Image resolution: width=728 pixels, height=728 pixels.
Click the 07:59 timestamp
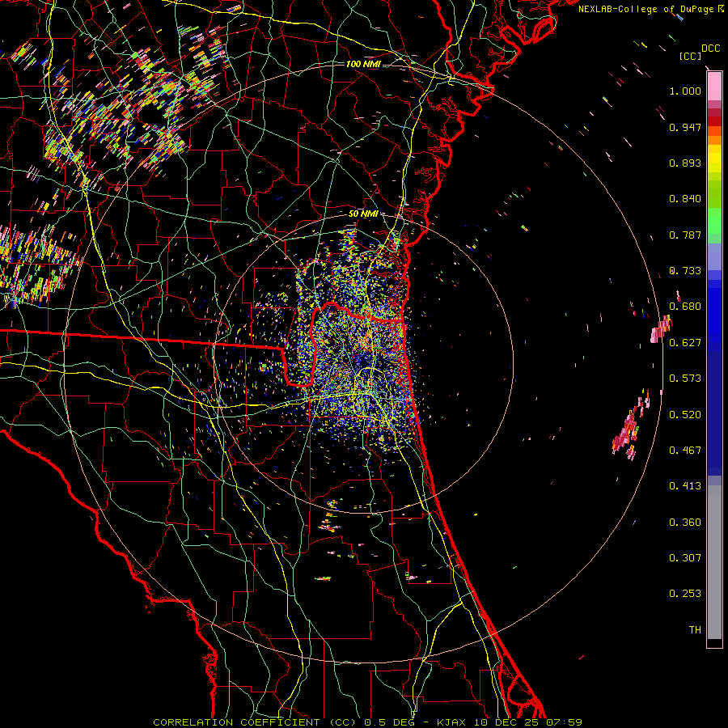click(564, 722)
